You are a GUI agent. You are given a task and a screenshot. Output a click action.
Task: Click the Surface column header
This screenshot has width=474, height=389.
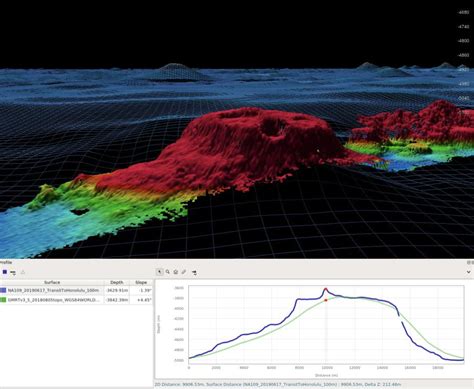coord(52,282)
